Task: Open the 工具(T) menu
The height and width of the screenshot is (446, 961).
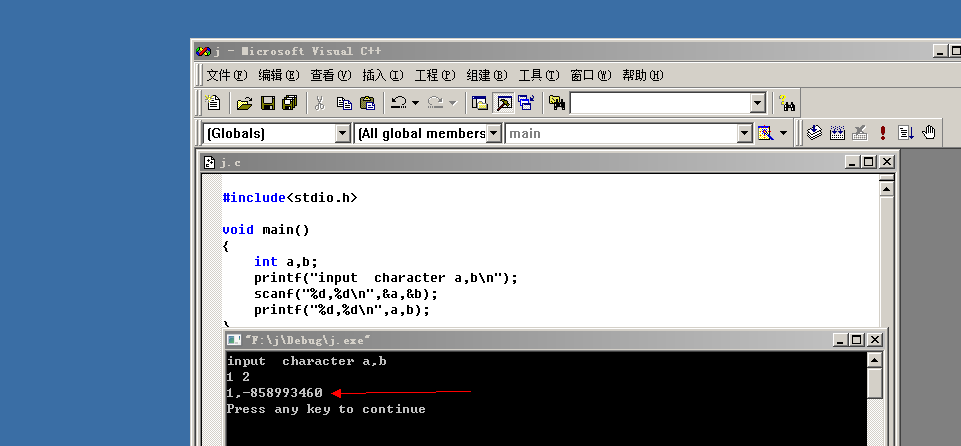Action: click(x=539, y=75)
